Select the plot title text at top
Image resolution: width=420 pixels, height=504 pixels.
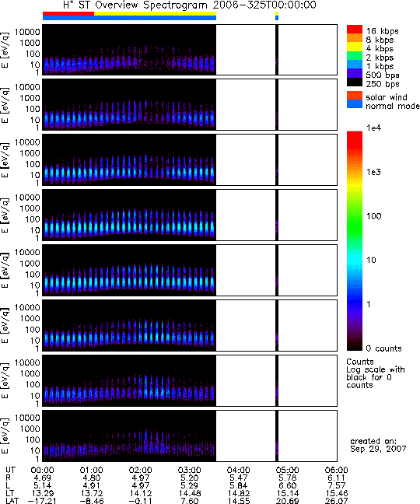[190, 5]
